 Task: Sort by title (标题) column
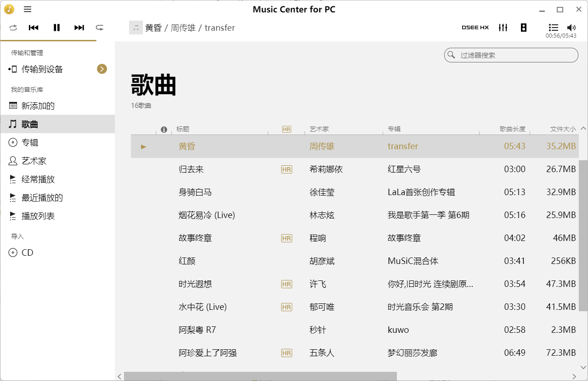tap(183, 129)
